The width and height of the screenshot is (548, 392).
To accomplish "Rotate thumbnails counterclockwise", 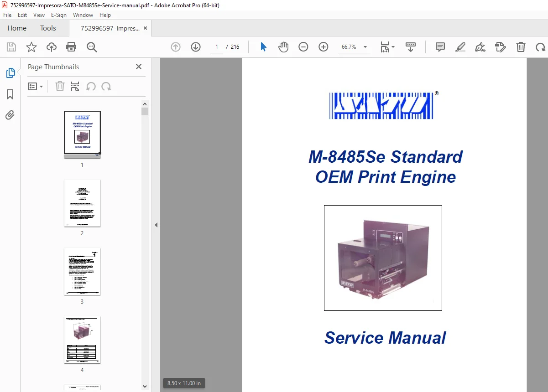I will click(91, 87).
